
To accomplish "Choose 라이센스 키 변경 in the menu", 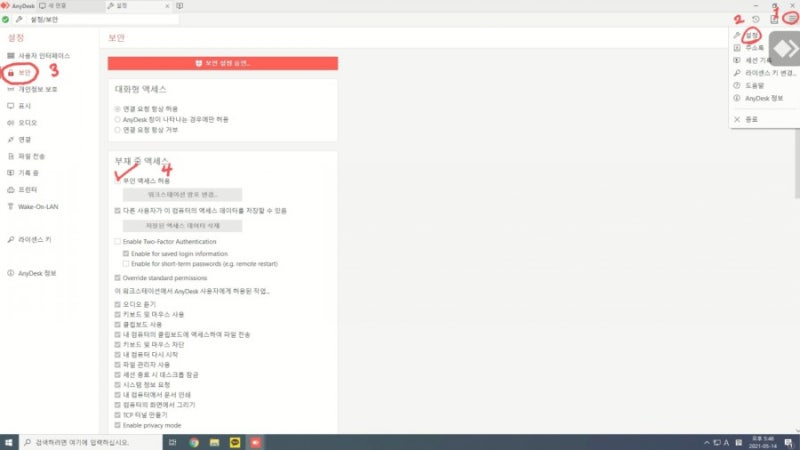I will (x=765, y=73).
